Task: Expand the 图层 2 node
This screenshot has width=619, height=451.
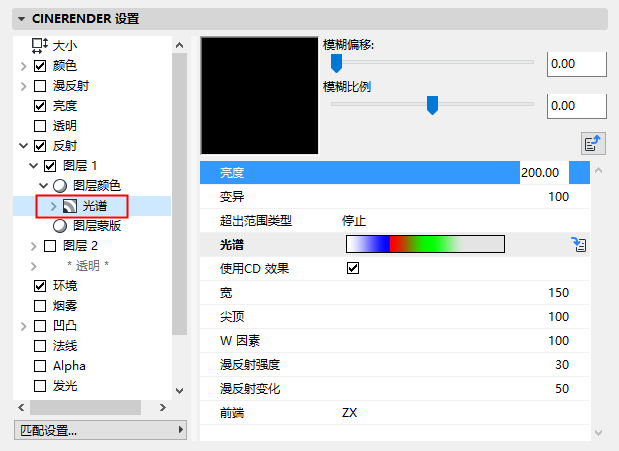Action: pyautogui.click(x=34, y=246)
